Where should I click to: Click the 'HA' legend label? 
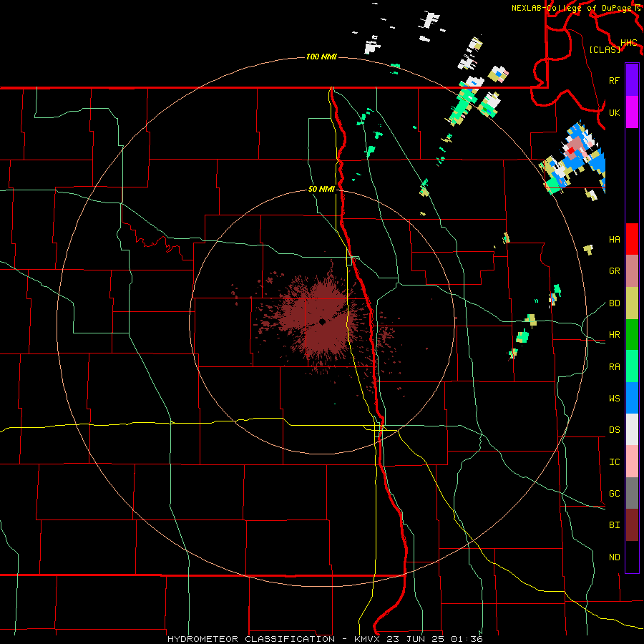614,240
